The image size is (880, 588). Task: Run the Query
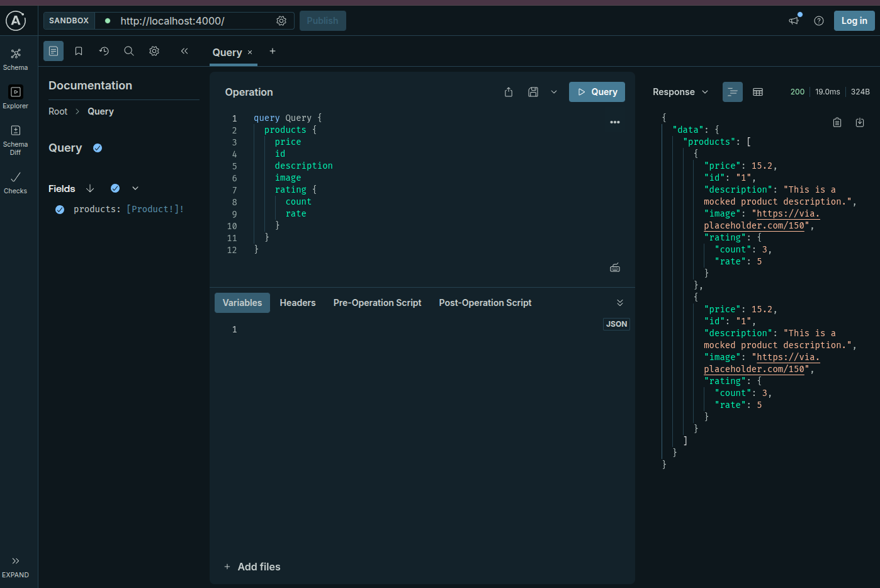pyautogui.click(x=596, y=92)
